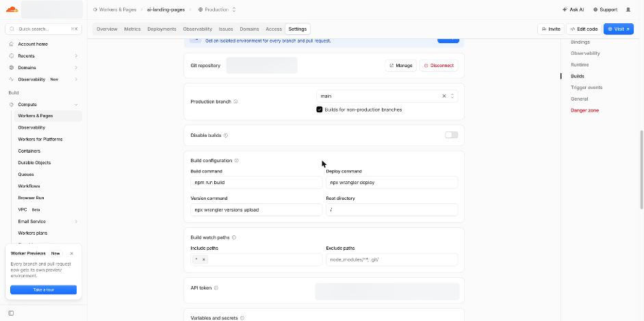The image size is (644, 321).
Task: Open the Support menu
Action: click(606, 10)
